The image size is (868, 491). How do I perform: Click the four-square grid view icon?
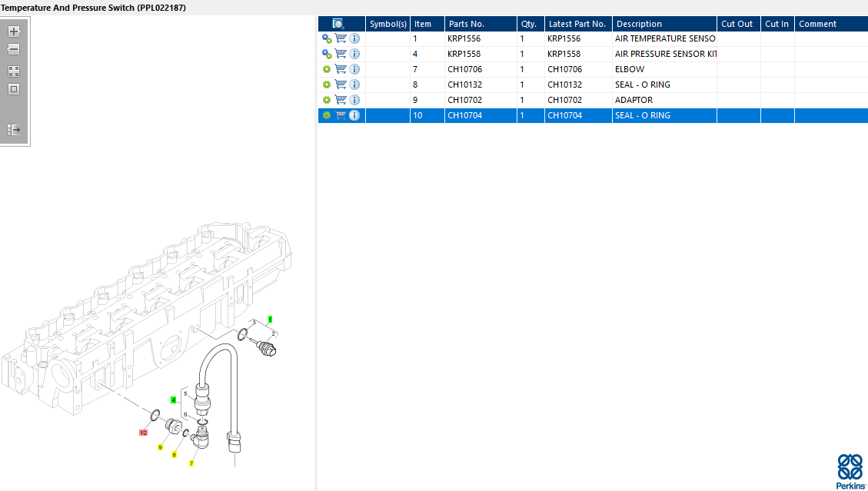(14, 71)
